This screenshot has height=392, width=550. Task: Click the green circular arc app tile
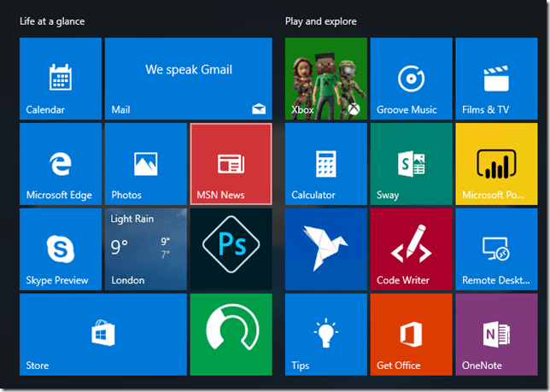tap(231, 335)
